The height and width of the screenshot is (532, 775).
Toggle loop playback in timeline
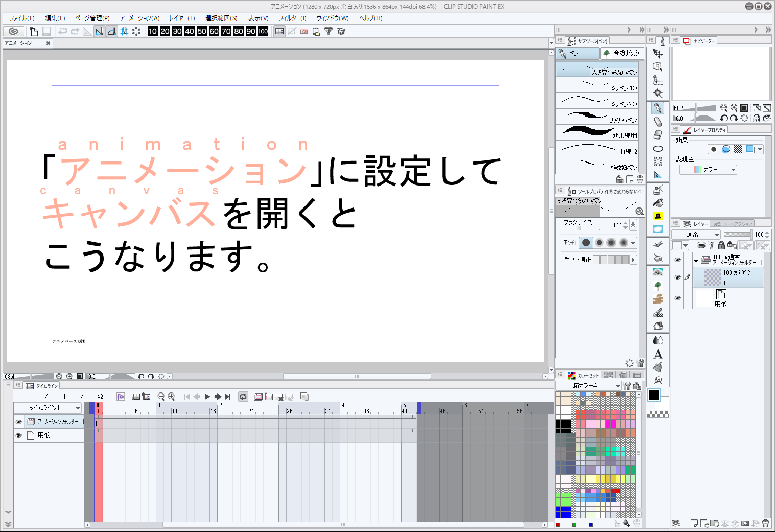coord(243,397)
